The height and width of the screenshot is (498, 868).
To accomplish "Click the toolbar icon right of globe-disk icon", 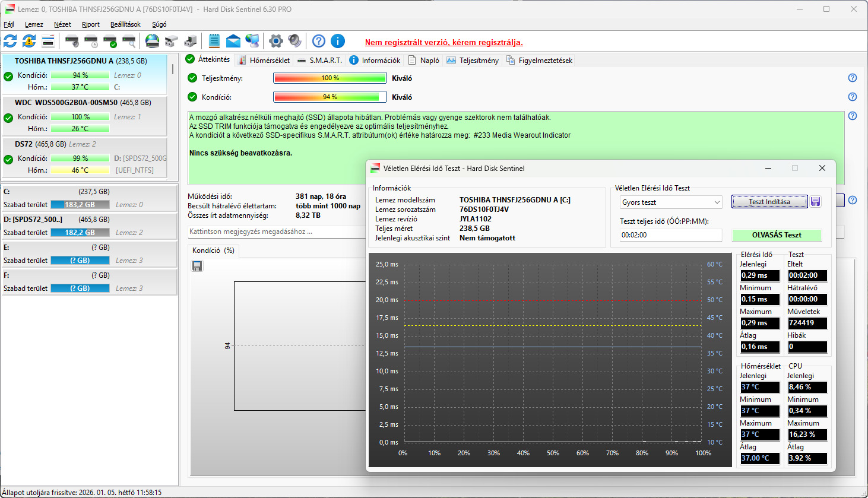I will (172, 41).
